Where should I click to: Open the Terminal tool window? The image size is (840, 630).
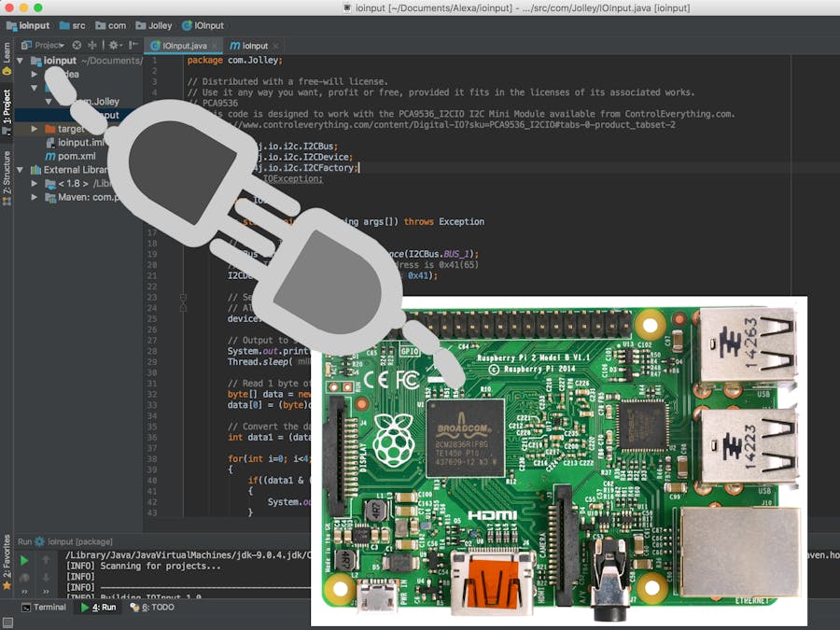click(44, 607)
